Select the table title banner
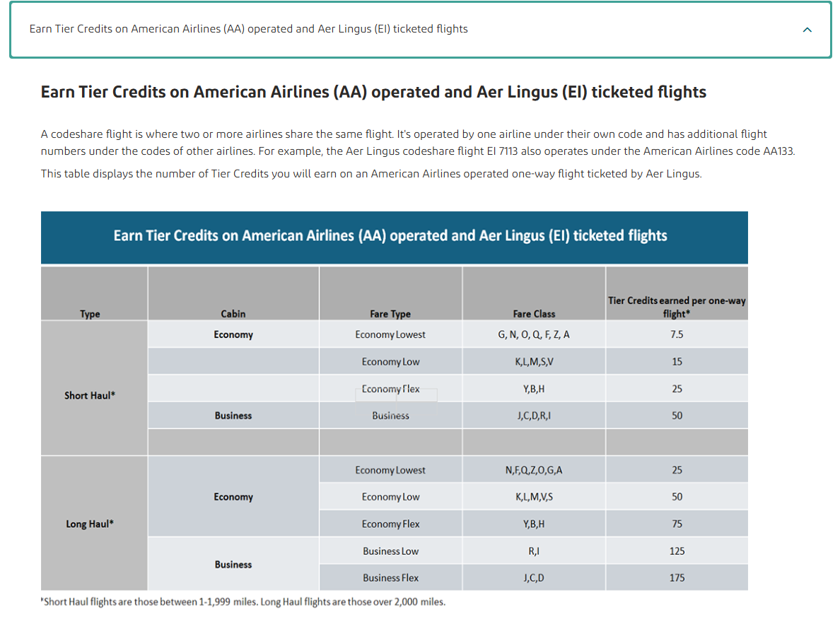This screenshot has width=840, height=627. pyautogui.click(x=395, y=238)
